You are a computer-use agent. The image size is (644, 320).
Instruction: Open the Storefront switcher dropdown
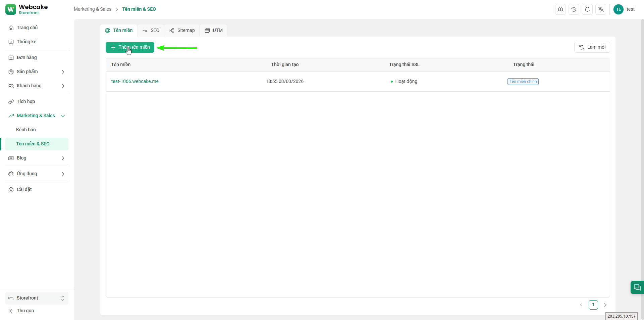tap(37, 298)
